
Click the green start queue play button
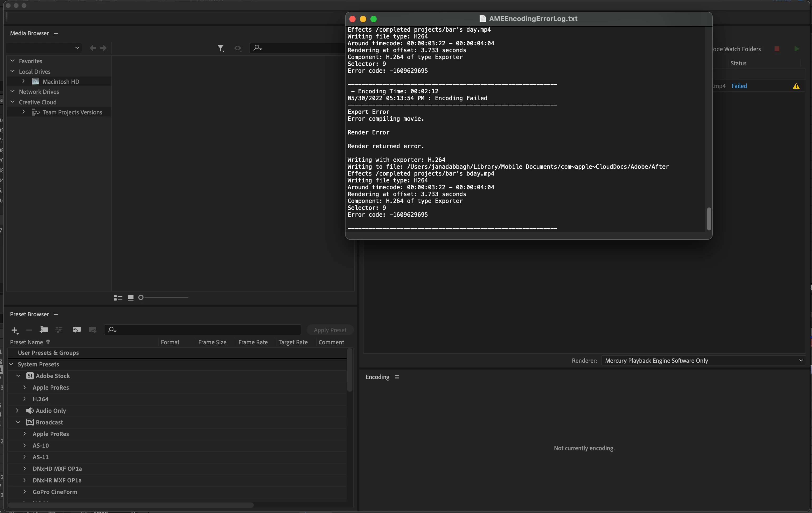[796, 49]
